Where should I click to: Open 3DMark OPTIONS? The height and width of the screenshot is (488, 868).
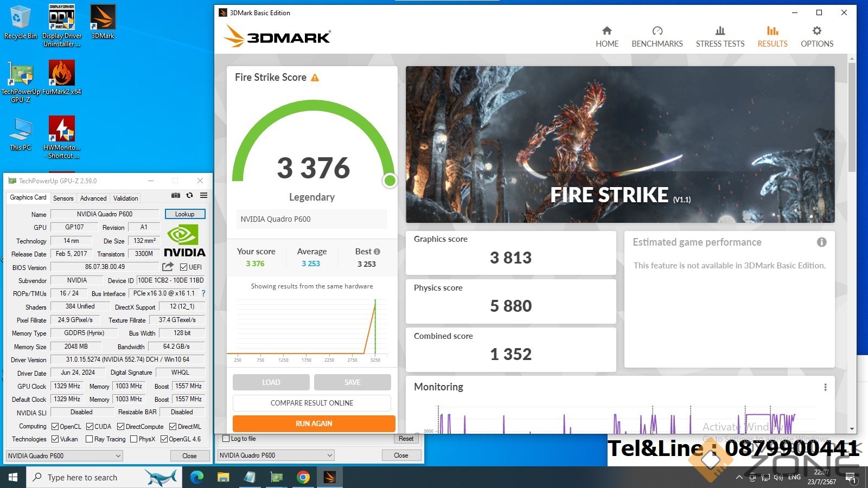coord(817,37)
